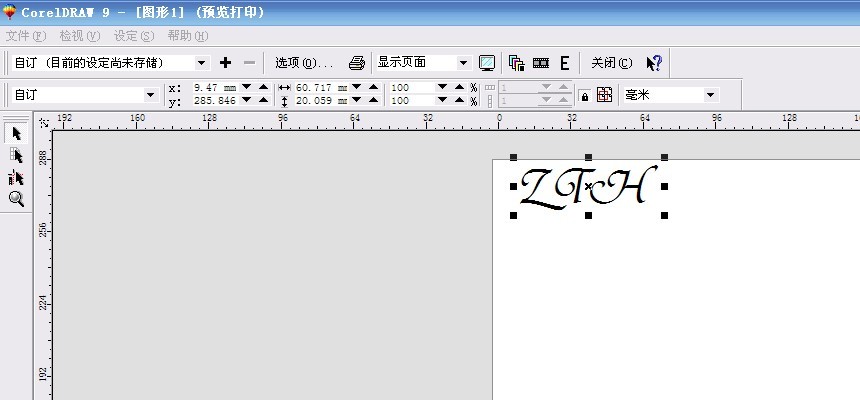Enable color separations icon

[x=516, y=63]
